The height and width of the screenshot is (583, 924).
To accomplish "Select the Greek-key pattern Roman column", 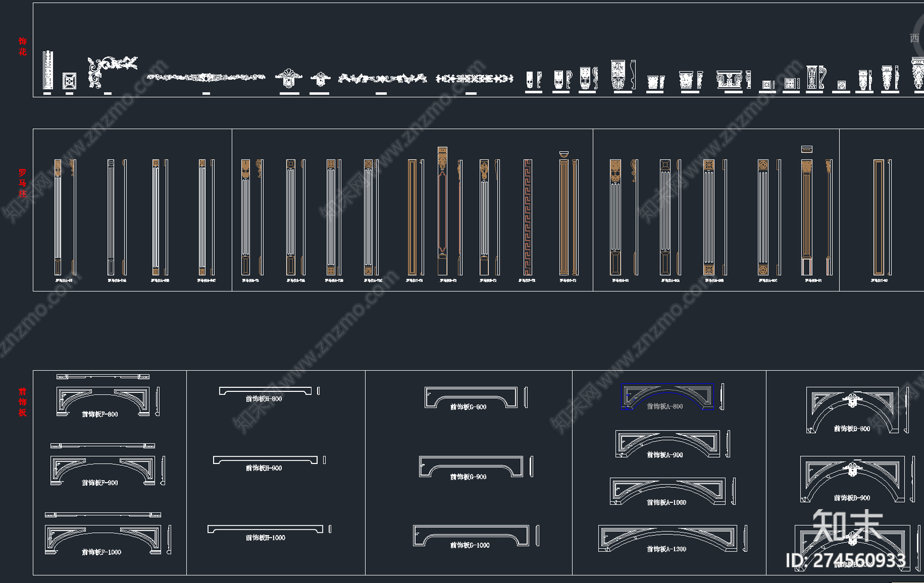I will pos(527,218).
